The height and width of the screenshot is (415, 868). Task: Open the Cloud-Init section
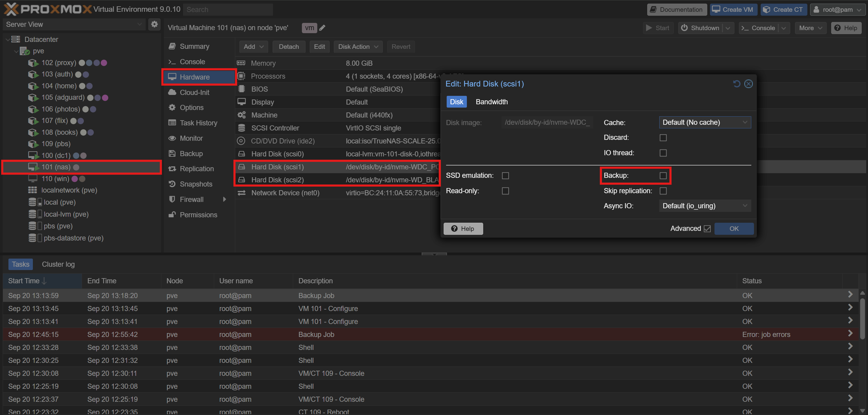click(194, 92)
